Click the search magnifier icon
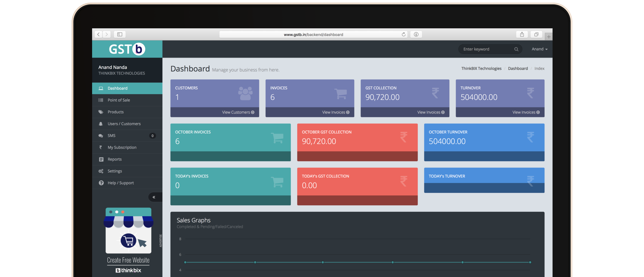Viewport: 644px width, 277px height. click(516, 49)
